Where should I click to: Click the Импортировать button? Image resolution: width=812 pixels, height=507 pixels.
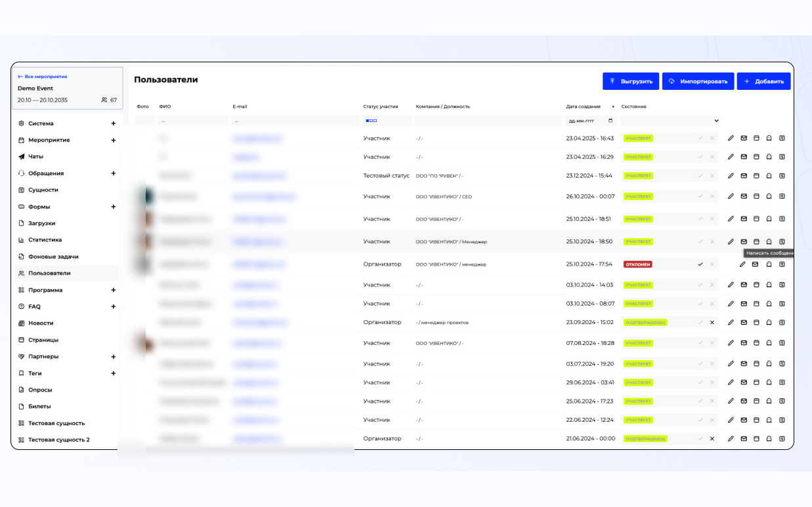pos(698,81)
